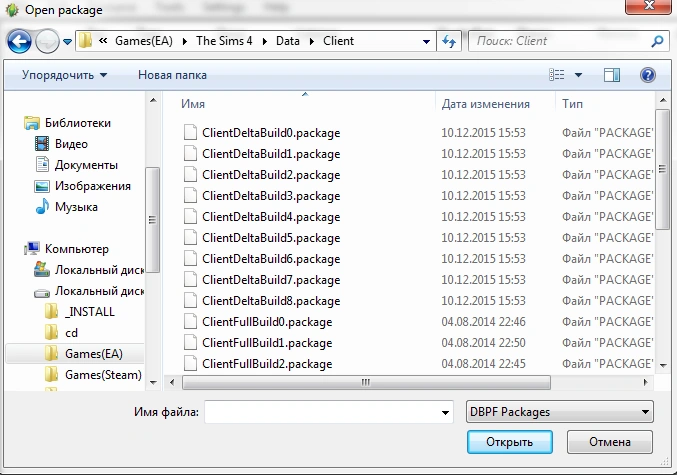Click the Новая папка button
Screen dimensions: 677x475
(172, 75)
